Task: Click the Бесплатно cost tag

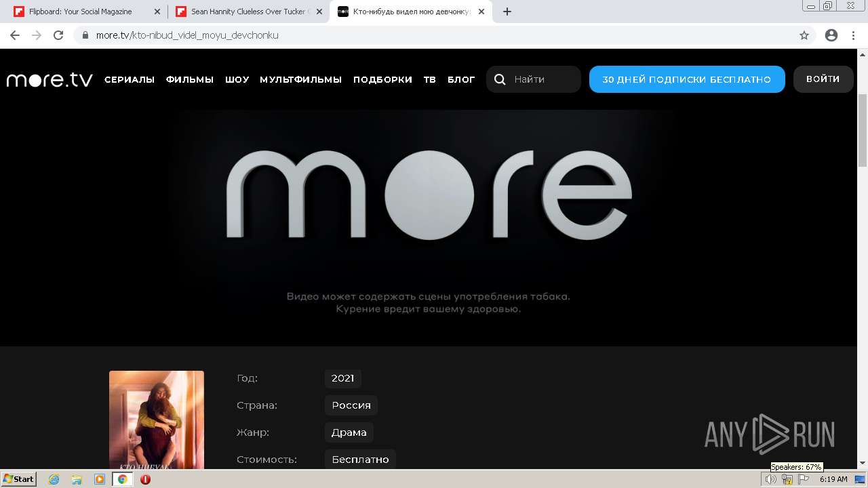Action: coord(360,460)
